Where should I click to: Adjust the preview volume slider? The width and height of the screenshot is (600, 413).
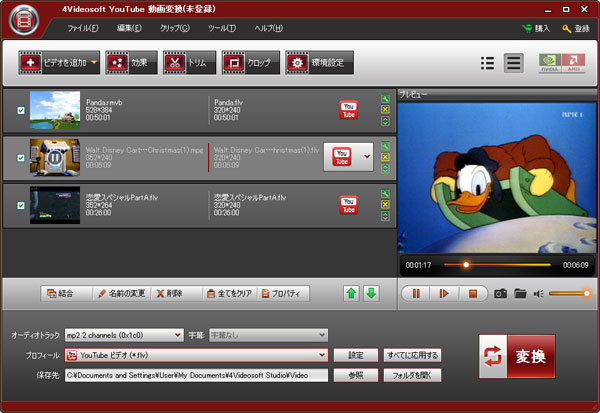click(x=569, y=294)
